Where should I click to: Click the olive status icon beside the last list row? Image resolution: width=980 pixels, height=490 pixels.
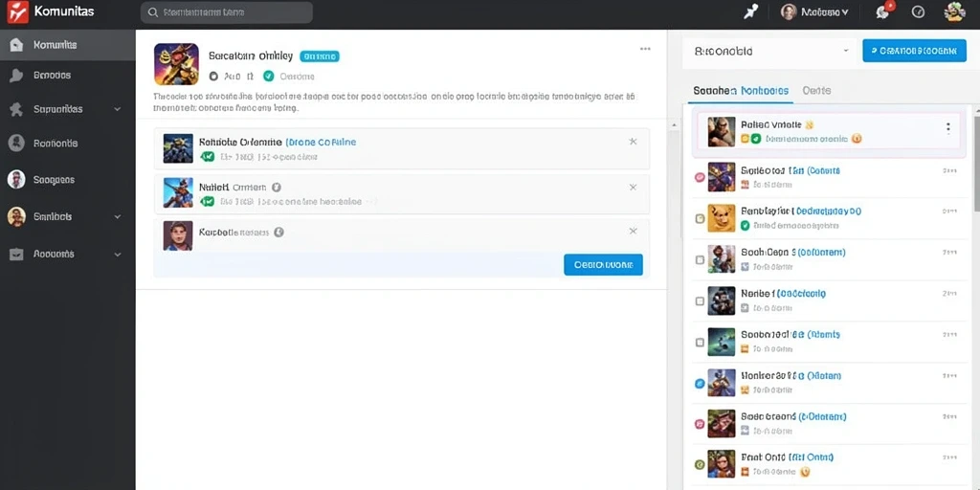(x=700, y=464)
